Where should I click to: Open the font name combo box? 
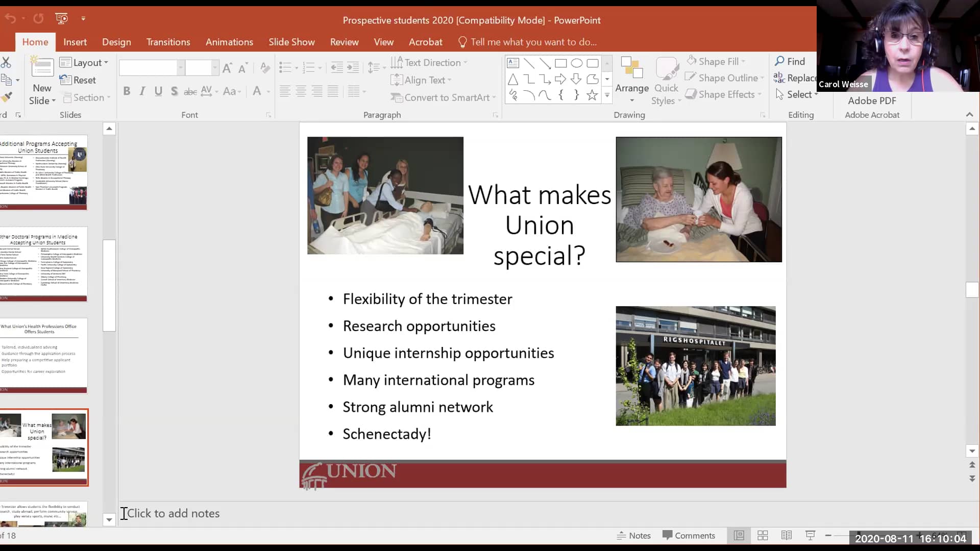click(152, 67)
